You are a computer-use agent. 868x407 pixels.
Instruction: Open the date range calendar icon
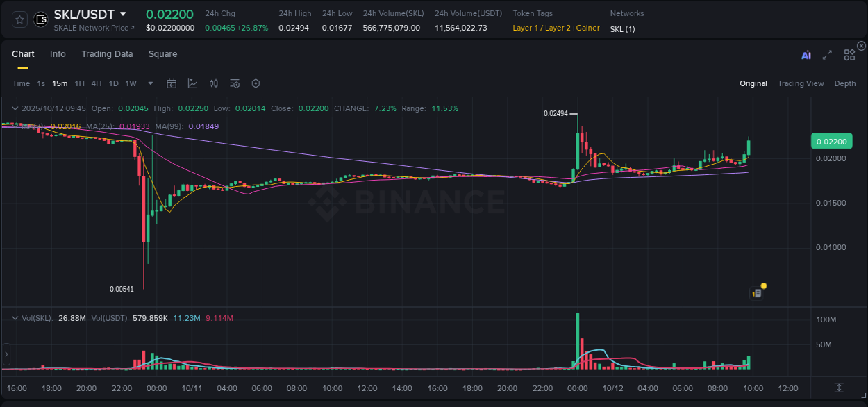[x=172, y=83]
